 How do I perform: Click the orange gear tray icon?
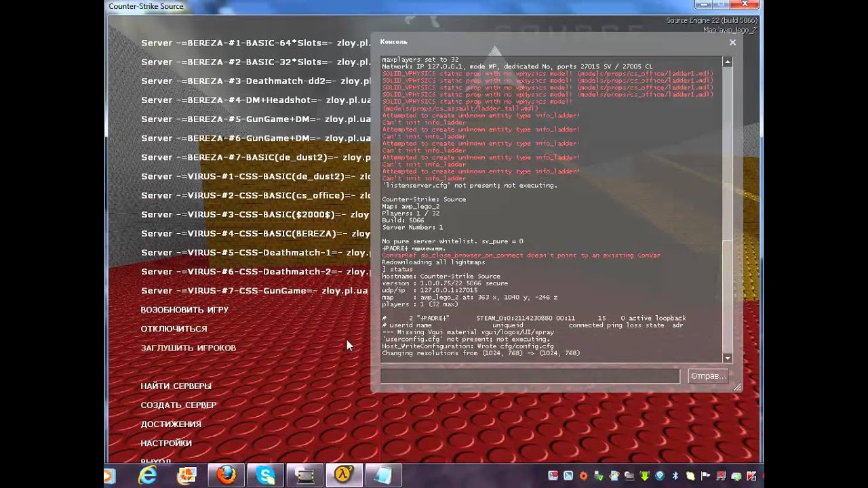click(x=583, y=476)
